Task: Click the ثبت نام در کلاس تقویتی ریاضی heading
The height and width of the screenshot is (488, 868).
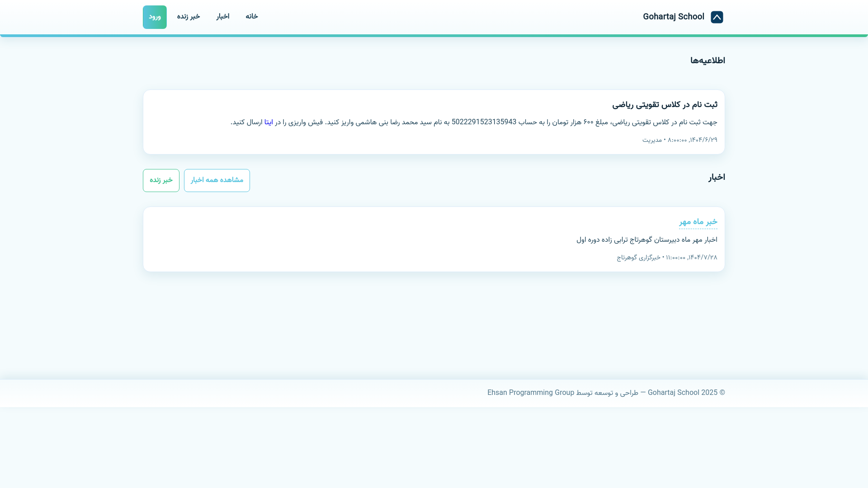Action: [664, 105]
